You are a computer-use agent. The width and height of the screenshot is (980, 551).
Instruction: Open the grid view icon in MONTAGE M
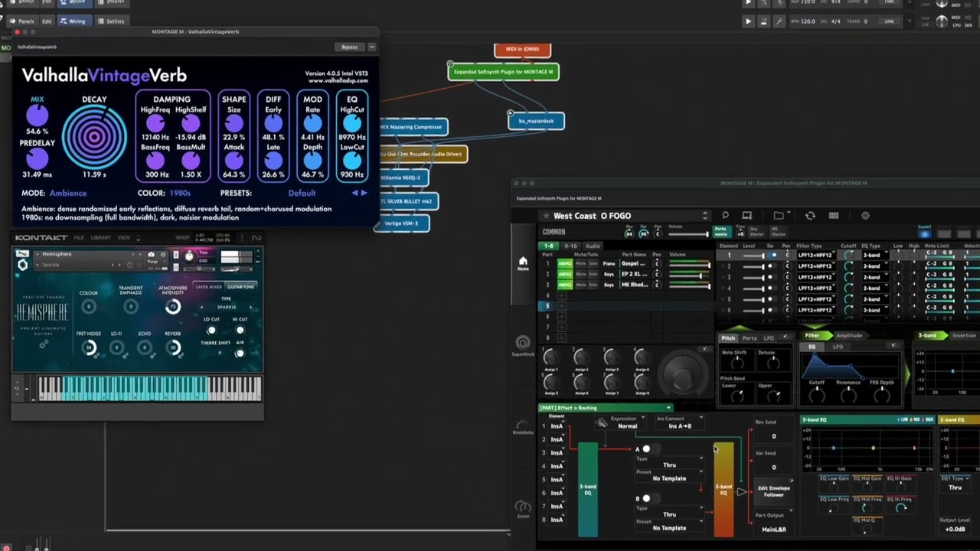(x=834, y=216)
